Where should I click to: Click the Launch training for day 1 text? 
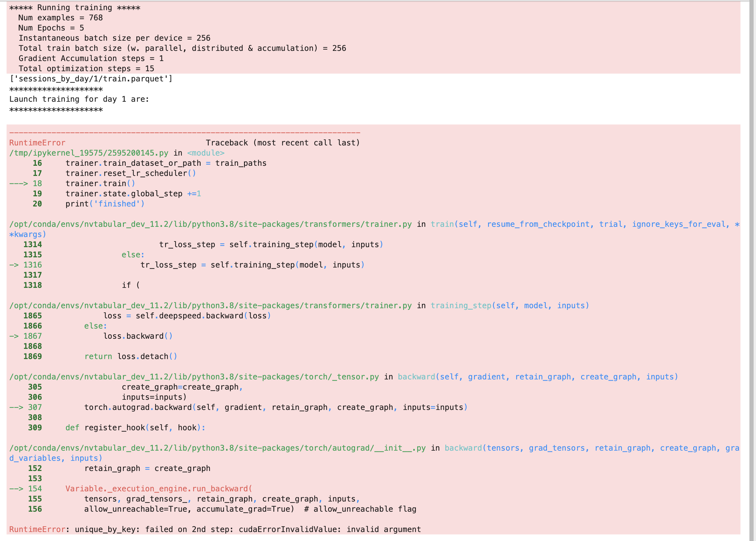tap(79, 99)
